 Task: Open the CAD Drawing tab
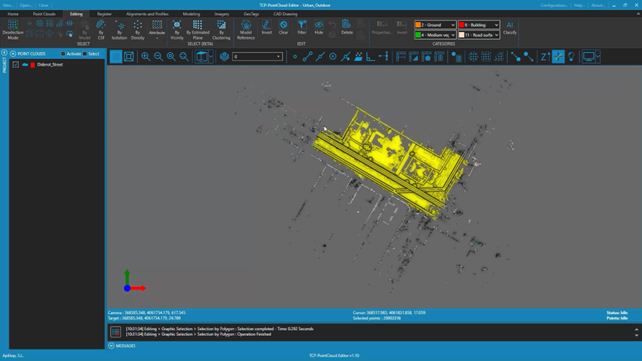coord(285,14)
